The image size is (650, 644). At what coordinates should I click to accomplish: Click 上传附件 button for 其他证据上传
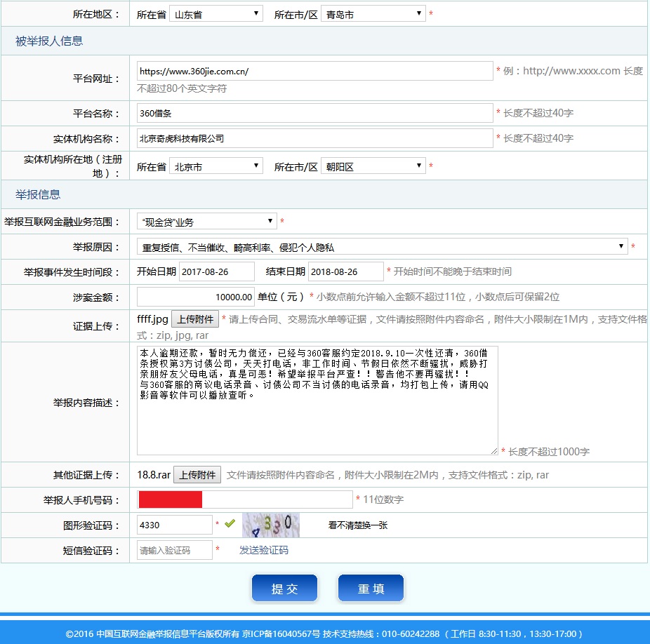(x=197, y=475)
